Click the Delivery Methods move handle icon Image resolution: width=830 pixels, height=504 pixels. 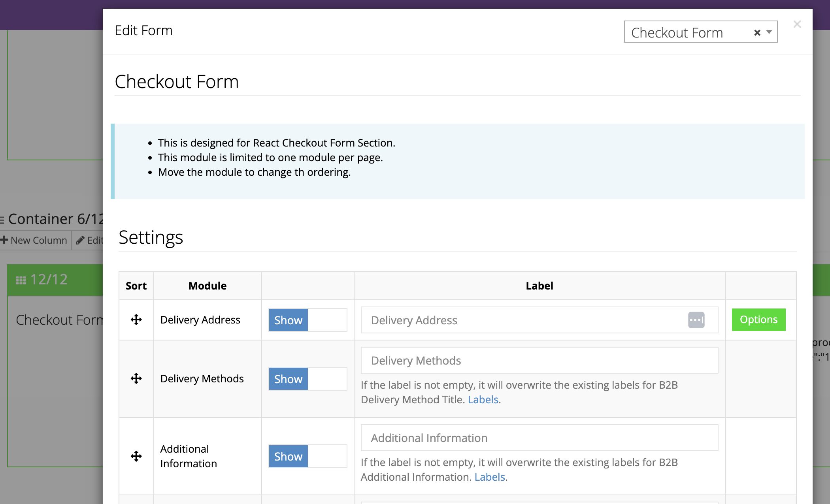tap(136, 378)
